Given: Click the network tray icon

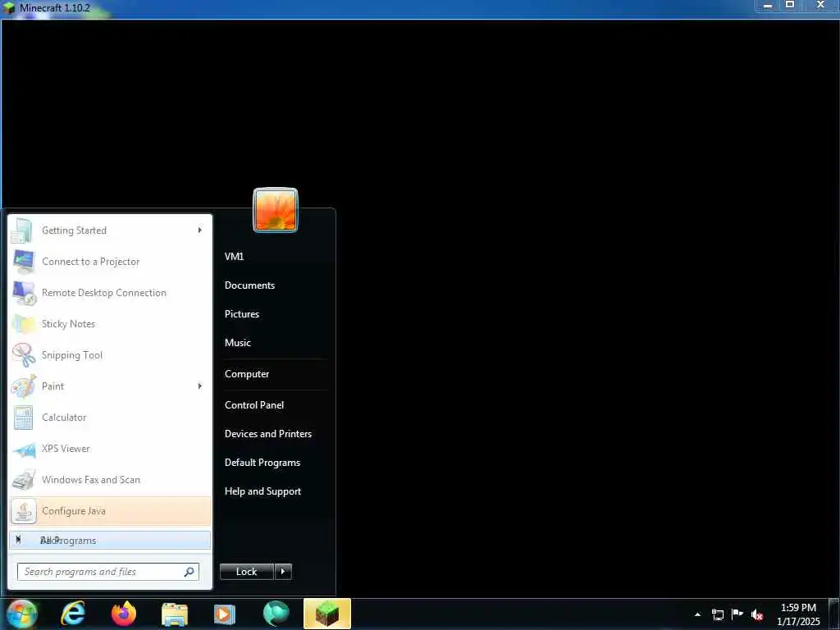Looking at the screenshot, I should click(x=718, y=614).
